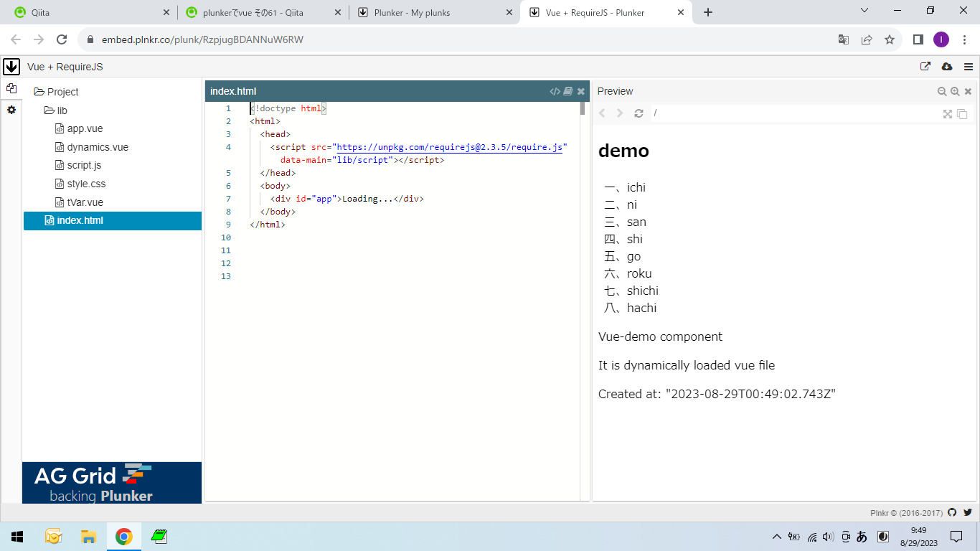This screenshot has width=980, height=551.
Task: Reload the browser page
Action: [62, 39]
